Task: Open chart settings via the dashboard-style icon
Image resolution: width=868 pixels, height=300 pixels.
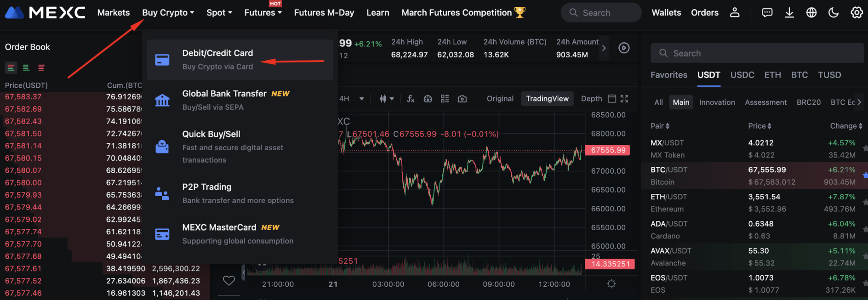Action: pyautogui.click(x=445, y=98)
